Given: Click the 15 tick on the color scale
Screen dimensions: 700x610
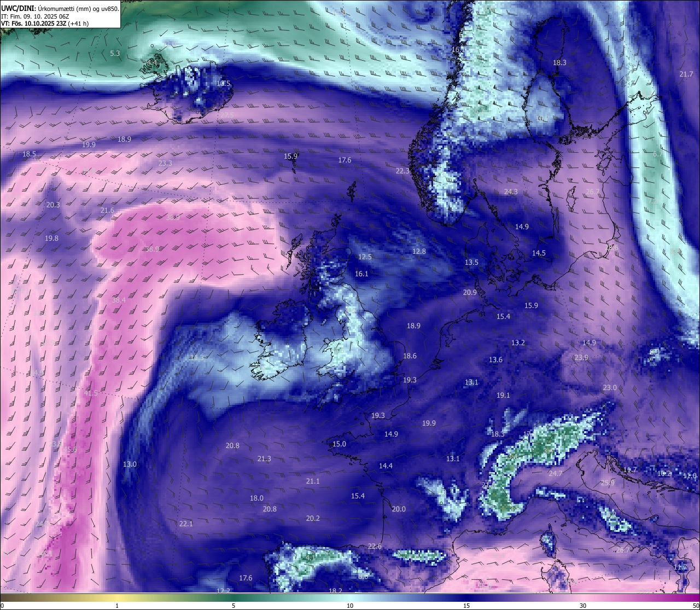Looking at the screenshot, I should click(x=466, y=606).
